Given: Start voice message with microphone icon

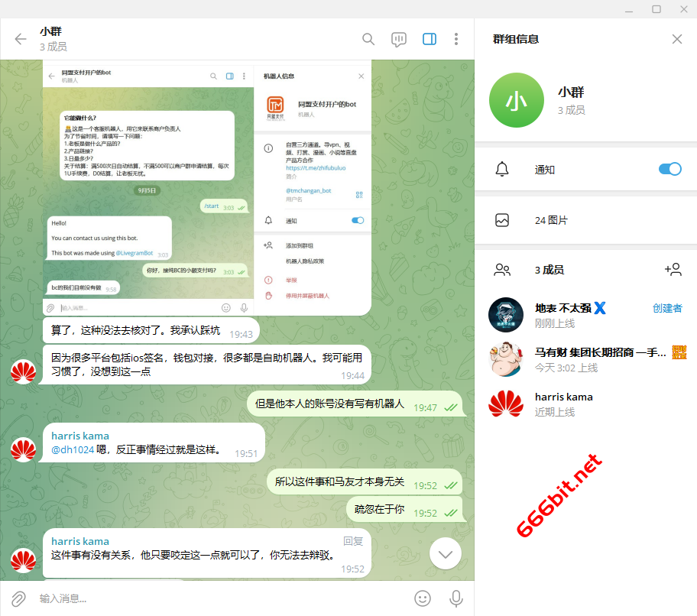Looking at the screenshot, I should click(x=456, y=598).
